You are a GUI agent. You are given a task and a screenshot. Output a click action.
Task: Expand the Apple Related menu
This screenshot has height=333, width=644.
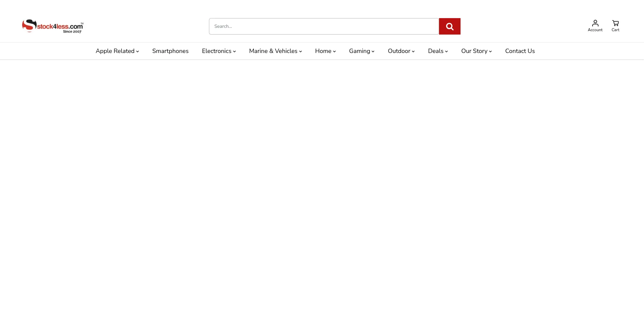click(117, 51)
